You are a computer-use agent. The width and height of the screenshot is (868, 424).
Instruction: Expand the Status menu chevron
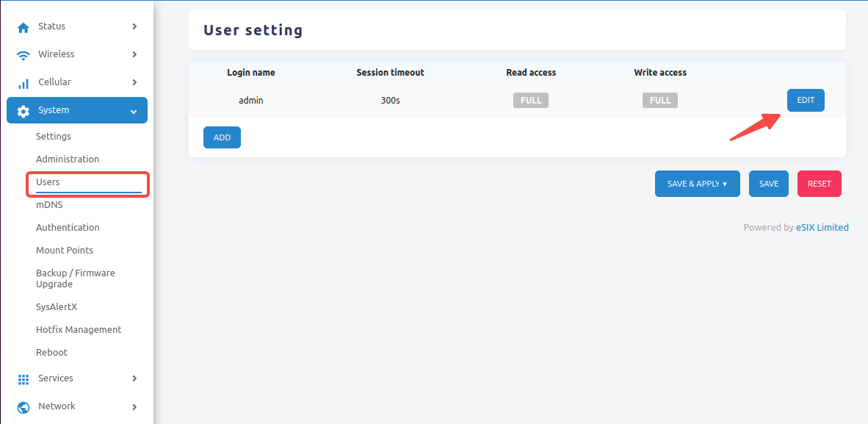[x=134, y=26]
